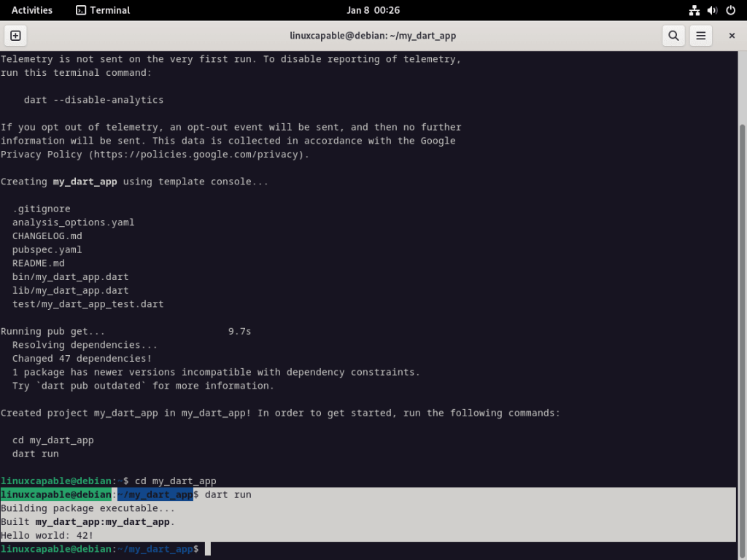Click the 'README.md' line
The width and height of the screenshot is (747, 560).
39,262
